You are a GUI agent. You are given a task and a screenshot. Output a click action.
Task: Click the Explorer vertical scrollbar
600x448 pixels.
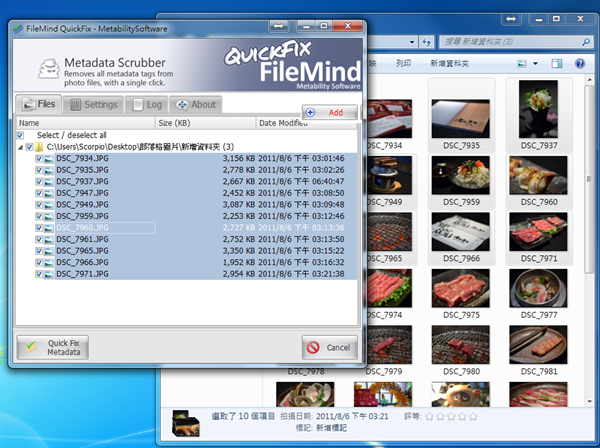tap(589, 179)
